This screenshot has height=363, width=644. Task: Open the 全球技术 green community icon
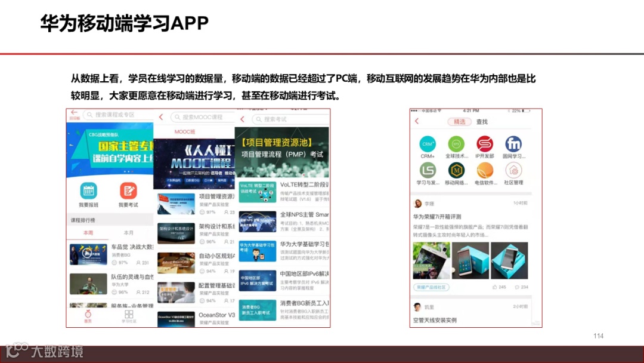pyautogui.click(x=456, y=144)
